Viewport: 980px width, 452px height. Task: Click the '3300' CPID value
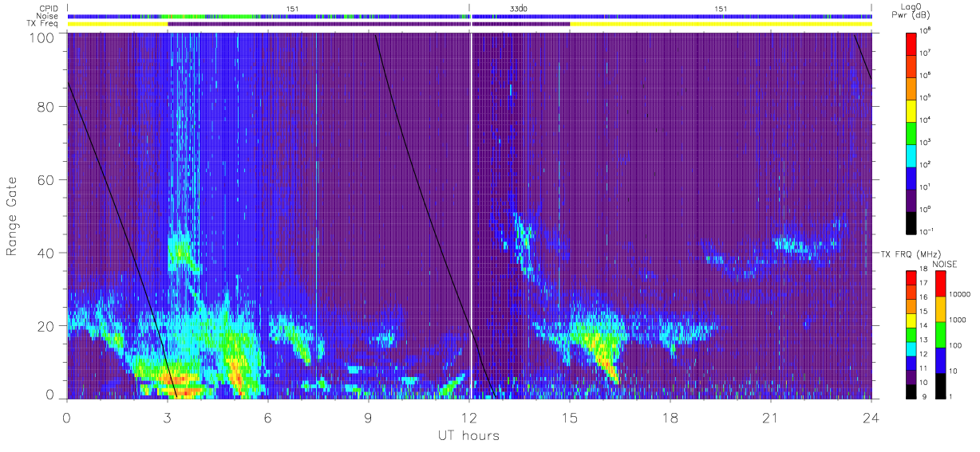coord(519,9)
